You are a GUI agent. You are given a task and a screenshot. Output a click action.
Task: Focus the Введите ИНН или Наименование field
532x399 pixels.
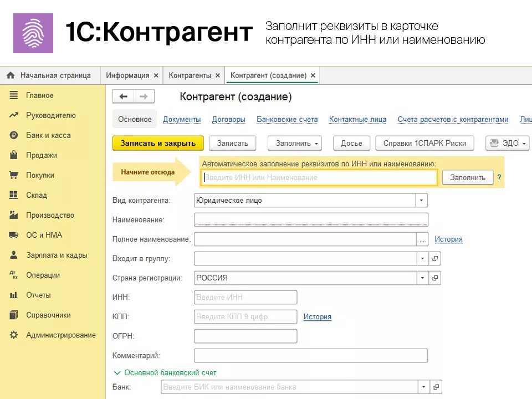click(x=319, y=177)
